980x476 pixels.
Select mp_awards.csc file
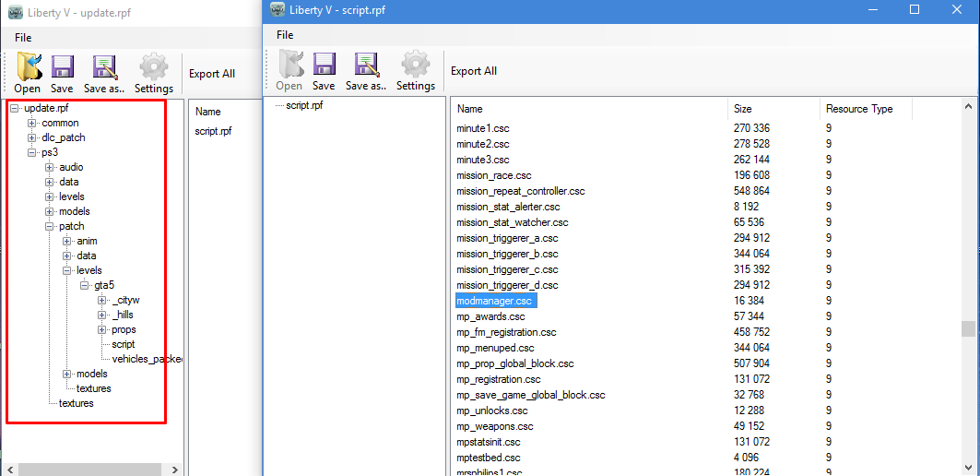pos(490,316)
